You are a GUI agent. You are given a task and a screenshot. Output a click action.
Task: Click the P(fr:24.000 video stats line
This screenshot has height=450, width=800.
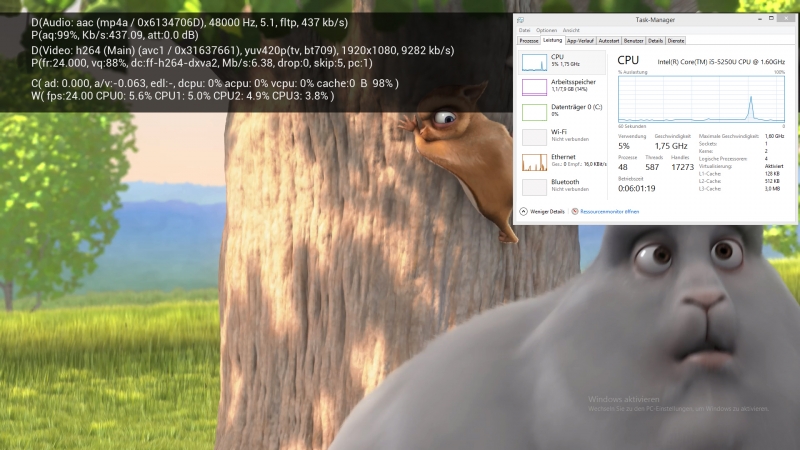(202, 63)
